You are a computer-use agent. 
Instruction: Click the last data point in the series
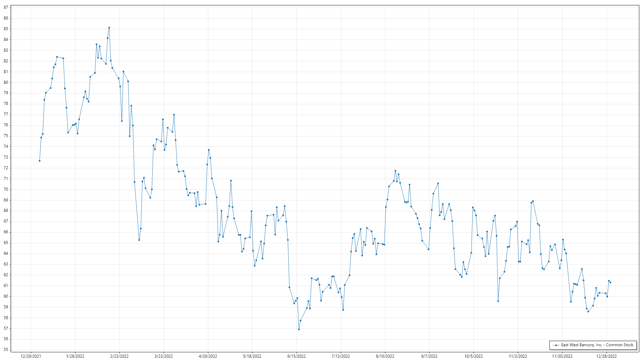610,283
